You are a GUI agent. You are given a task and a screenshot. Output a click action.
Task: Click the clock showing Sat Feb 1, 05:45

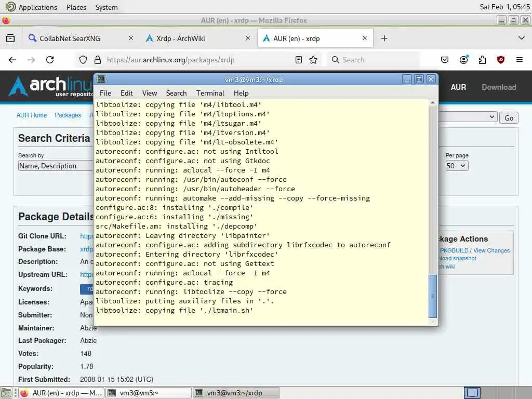coord(504,7)
